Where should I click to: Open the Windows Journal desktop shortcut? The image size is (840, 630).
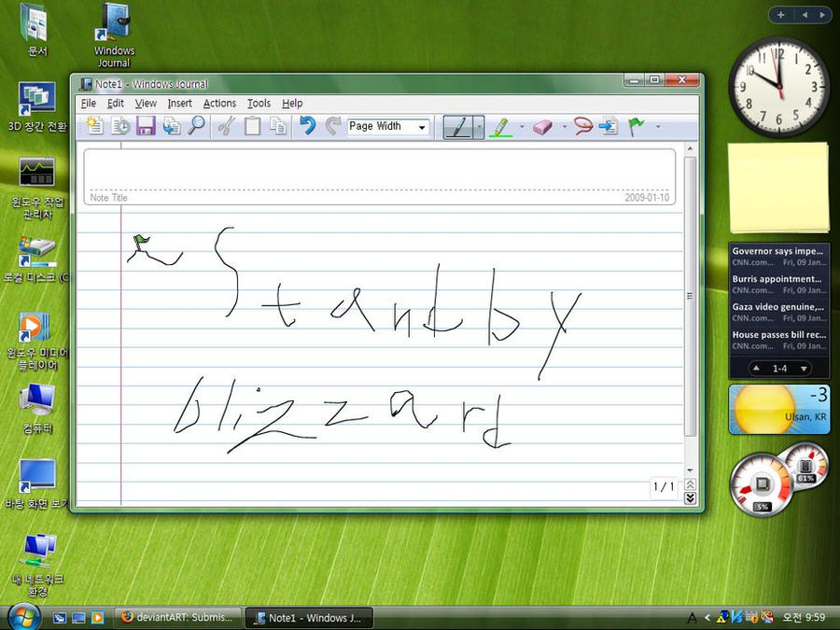[x=113, y=35]
